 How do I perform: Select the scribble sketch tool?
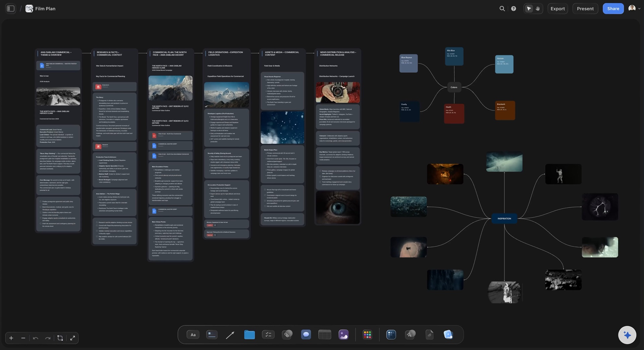410,335
